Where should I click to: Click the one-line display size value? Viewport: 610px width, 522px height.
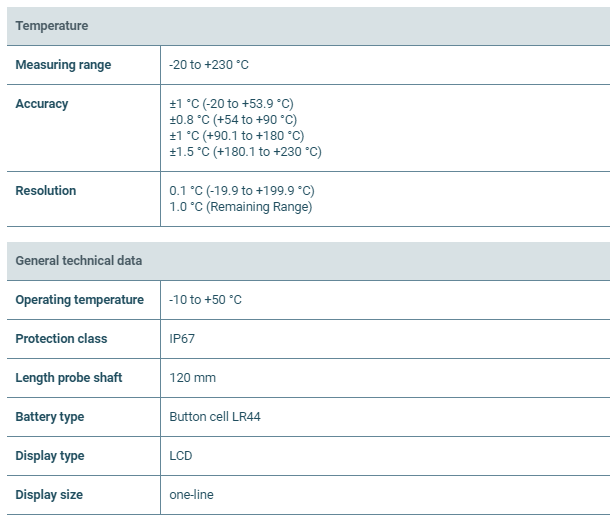point(191,495)
